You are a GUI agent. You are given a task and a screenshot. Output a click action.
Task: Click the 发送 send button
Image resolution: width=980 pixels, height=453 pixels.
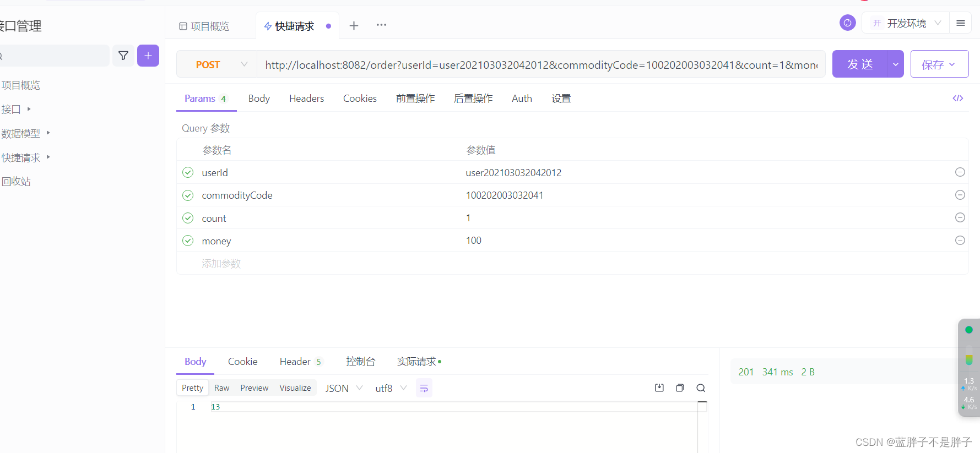coord(860,64)
